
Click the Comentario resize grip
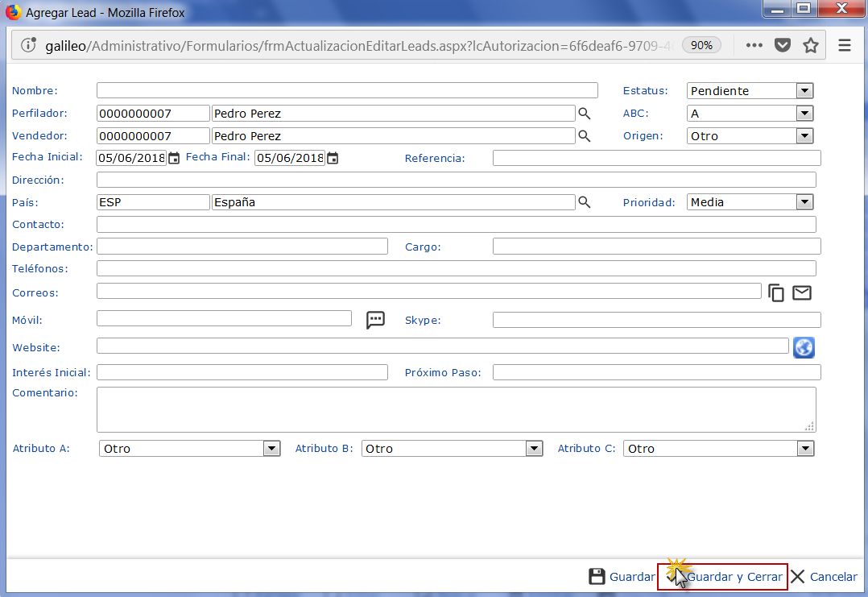[809, 426]
